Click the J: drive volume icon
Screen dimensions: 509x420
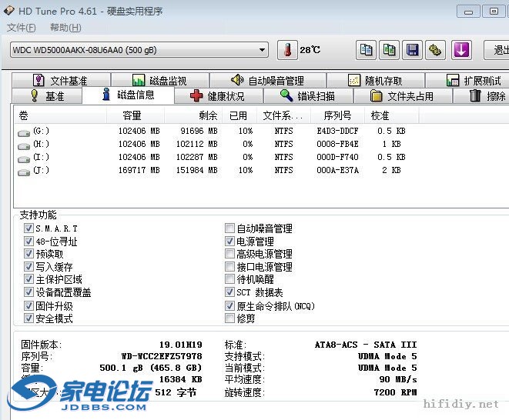24,172
